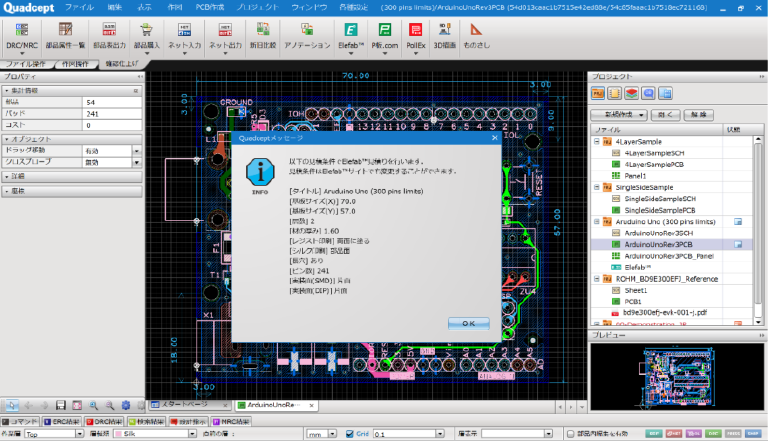Click the zoom out magnifier icon

[x=110, y=405]
